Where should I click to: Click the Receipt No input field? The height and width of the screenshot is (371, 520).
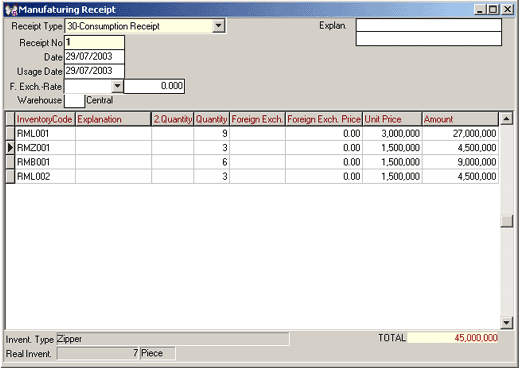[x=94, y=42]
